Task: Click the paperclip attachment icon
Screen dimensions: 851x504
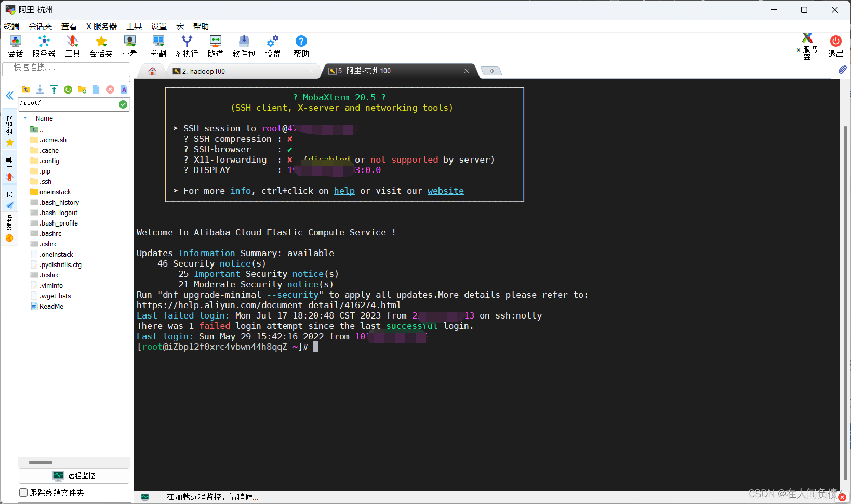Action: [842, 70]
